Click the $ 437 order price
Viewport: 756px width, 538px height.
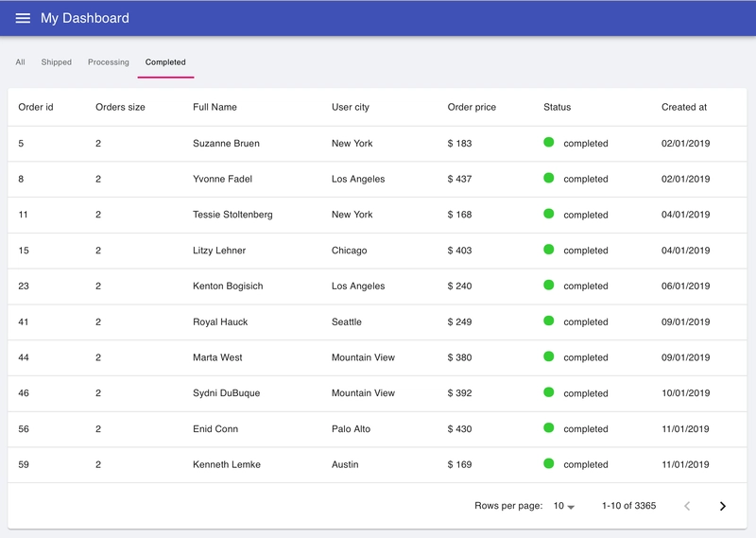459,179
